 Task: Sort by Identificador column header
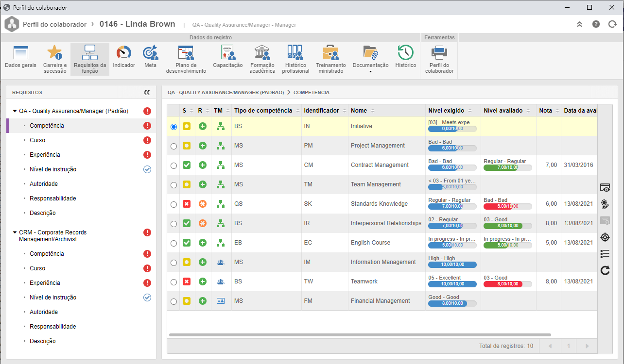pos(325,111)
